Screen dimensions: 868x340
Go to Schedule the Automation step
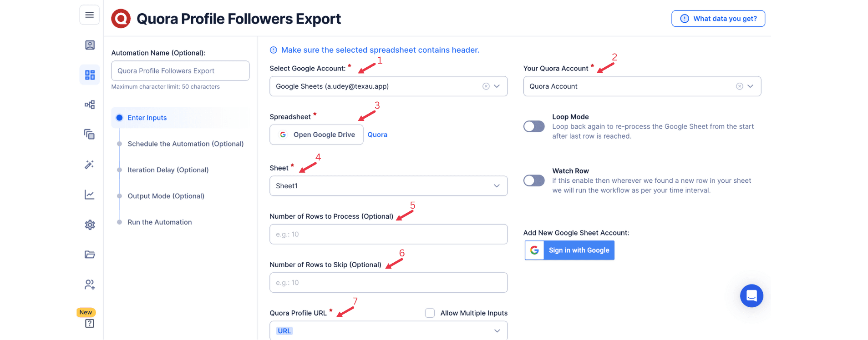[185, 144]
